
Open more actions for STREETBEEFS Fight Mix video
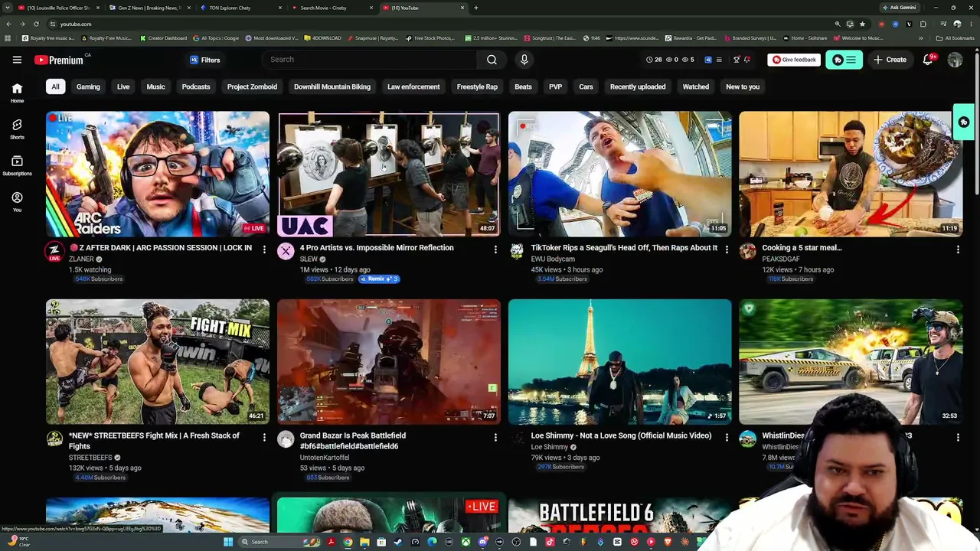point(264,437)
